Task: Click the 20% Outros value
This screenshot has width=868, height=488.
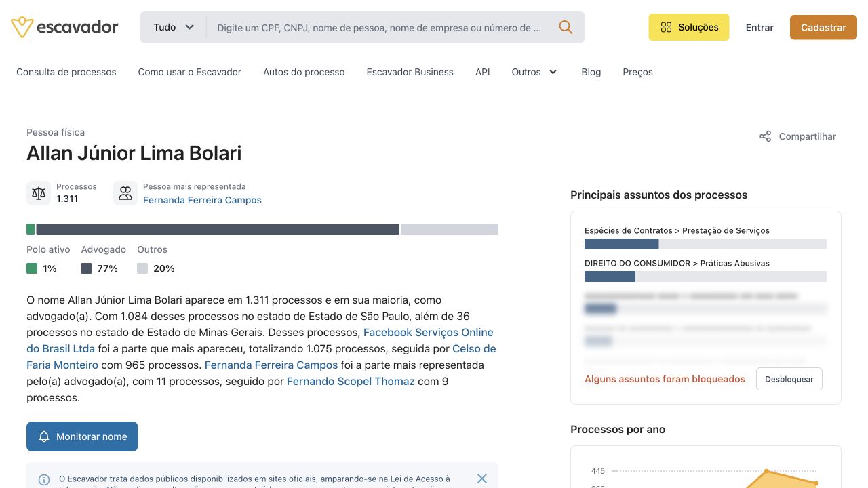Action: click(x=164, y=268)
